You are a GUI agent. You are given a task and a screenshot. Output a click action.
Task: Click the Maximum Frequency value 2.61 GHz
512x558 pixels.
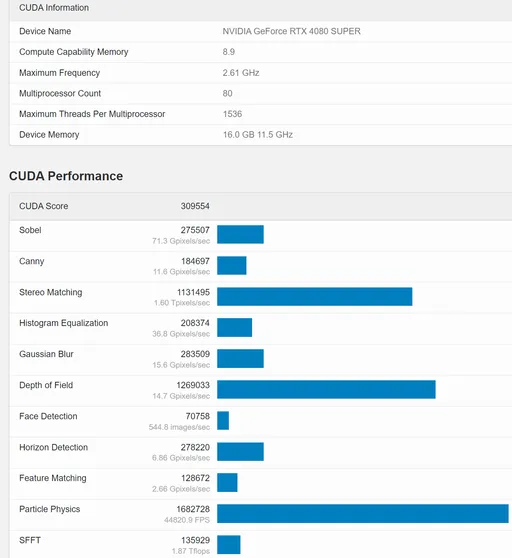pyautogui.click(x=241, y=73)
